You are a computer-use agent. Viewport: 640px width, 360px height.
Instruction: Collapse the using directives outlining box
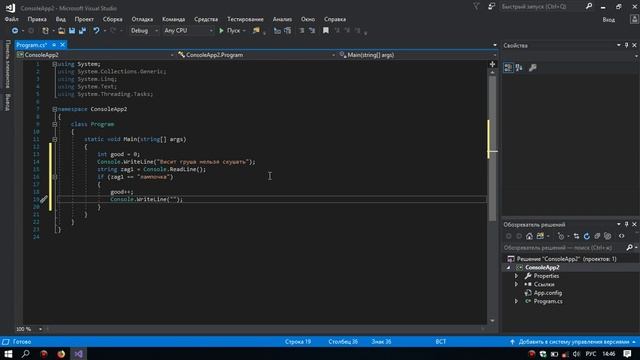(x=55, y=64)
